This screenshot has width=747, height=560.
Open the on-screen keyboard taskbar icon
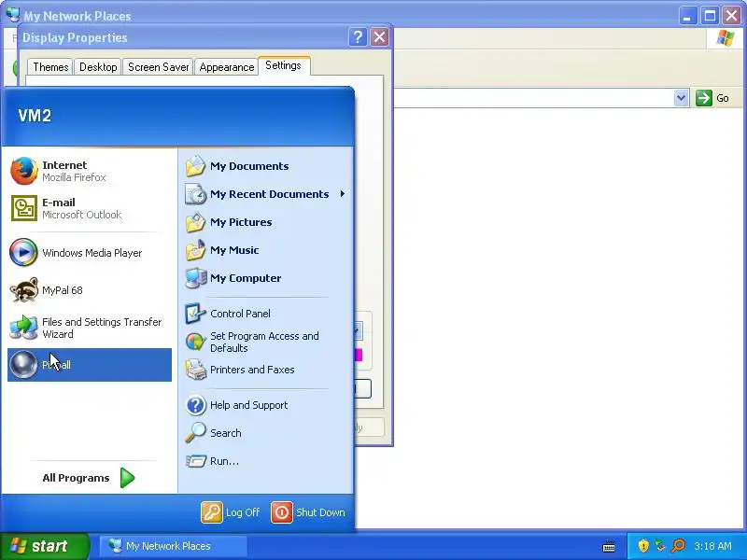point(609,546)
